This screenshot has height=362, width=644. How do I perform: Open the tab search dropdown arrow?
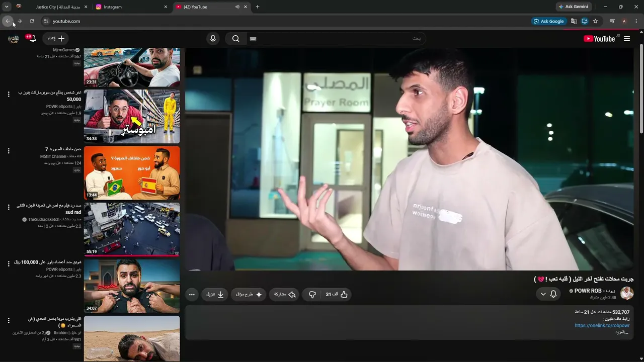coord(7,7)
